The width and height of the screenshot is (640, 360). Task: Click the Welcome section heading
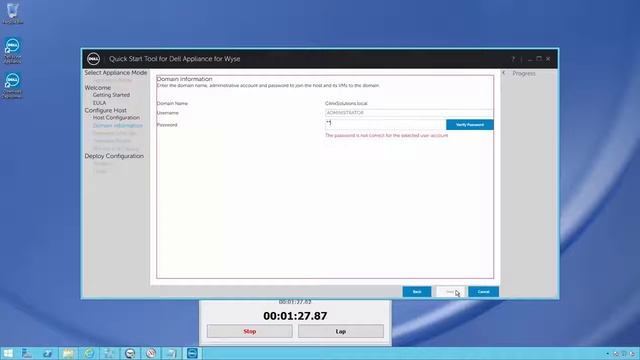pos(98,88)
